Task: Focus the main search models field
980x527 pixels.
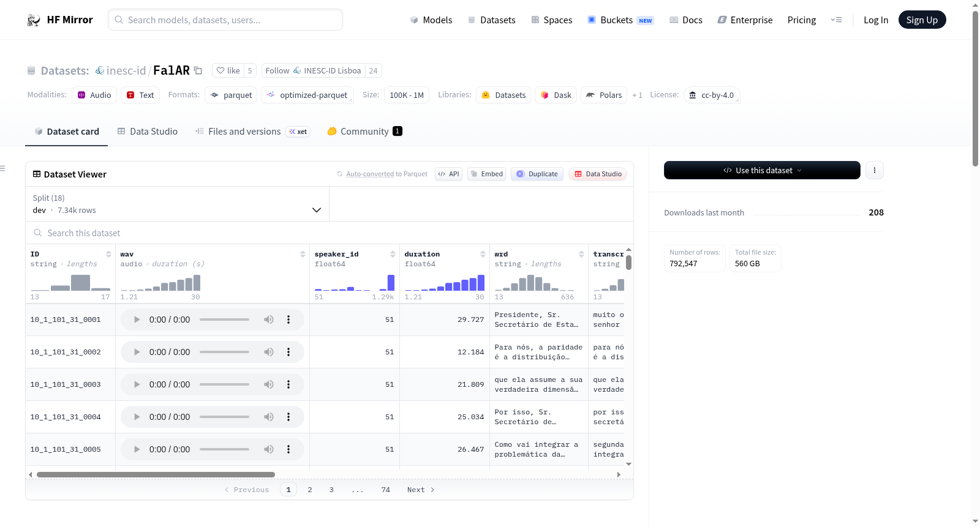Action: tap(225, 20)
